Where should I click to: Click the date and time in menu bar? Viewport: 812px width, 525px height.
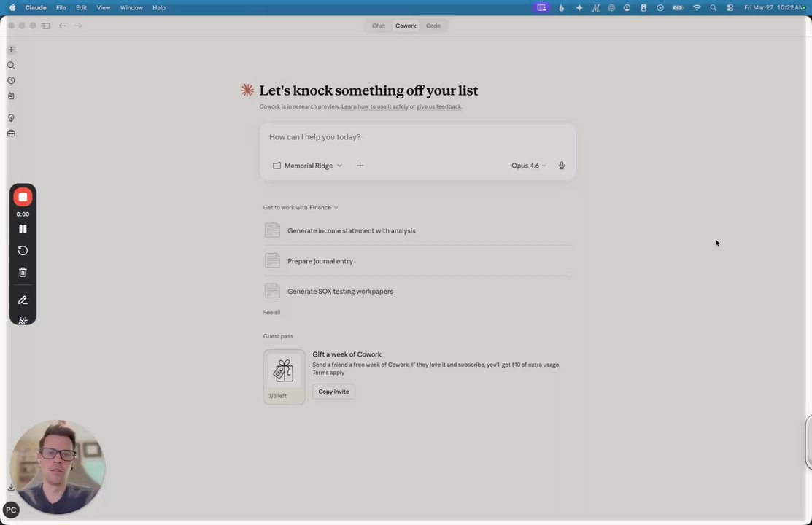pyautogui.click(x=774, y=8)
